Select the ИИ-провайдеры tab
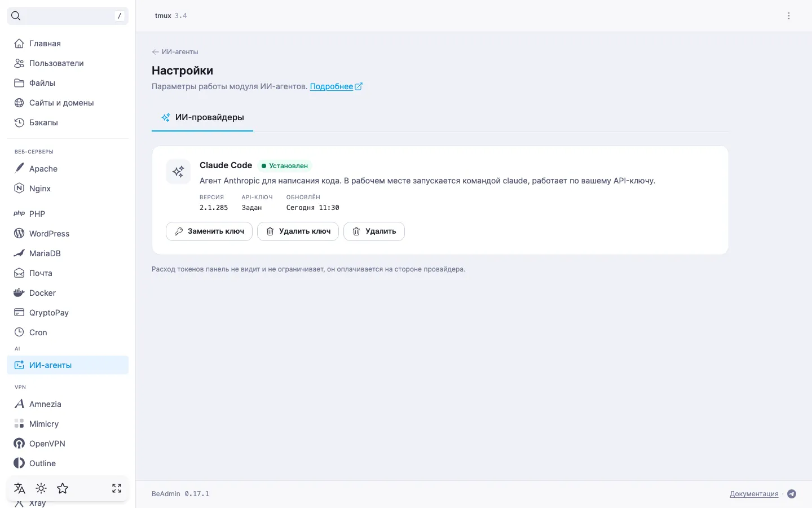The width and height of the screenshot is (812, 508). (x=202, y=117)
